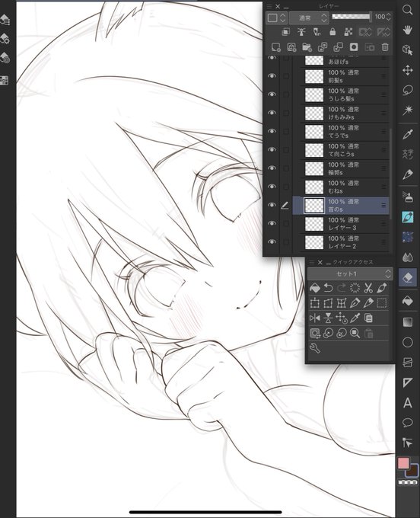Open ruler visibility dropdown in layer panel
The width and height of the screenshot is (420, 518).
click(x=383, y=32)
